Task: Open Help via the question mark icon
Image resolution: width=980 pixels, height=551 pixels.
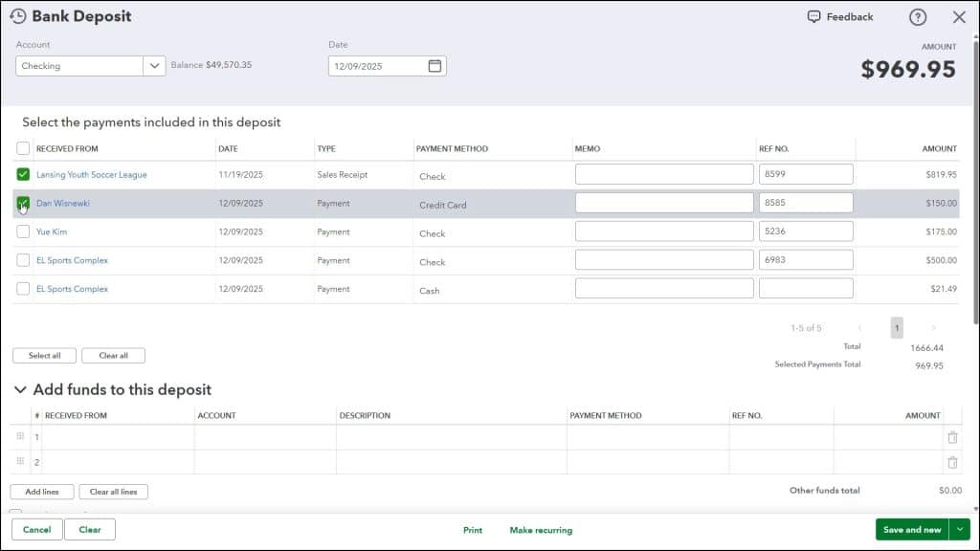Action: 917,16
